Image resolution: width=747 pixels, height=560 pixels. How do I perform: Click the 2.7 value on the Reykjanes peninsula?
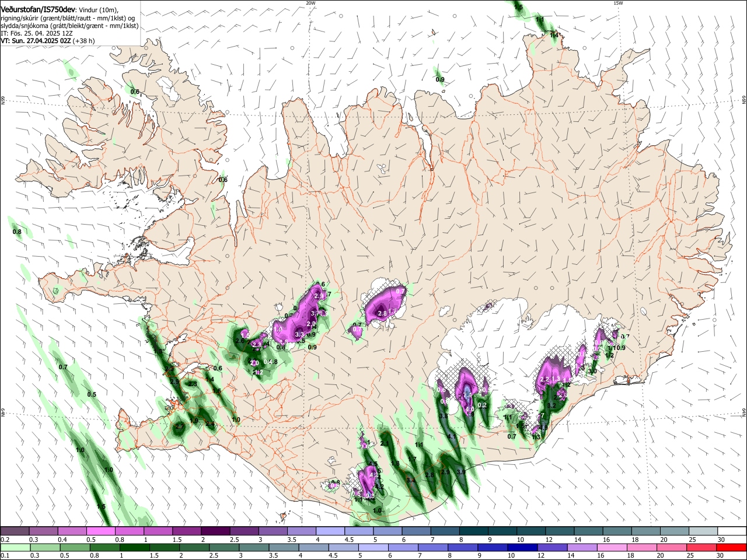tap(180, 428)
